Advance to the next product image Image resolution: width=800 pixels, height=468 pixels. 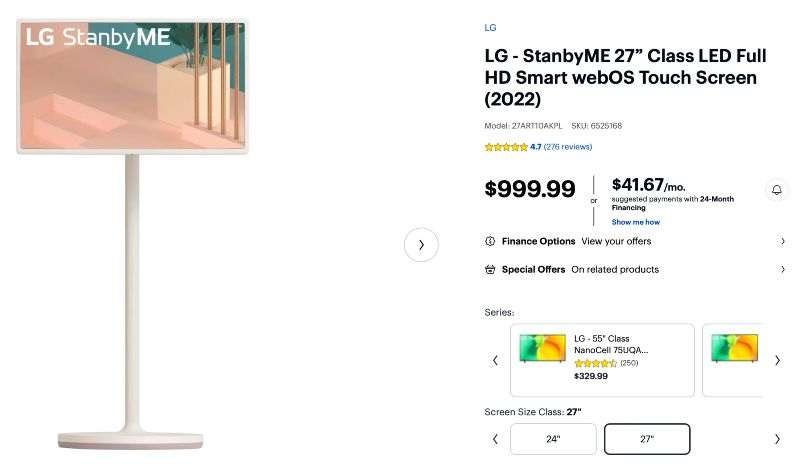click(421, 245)
